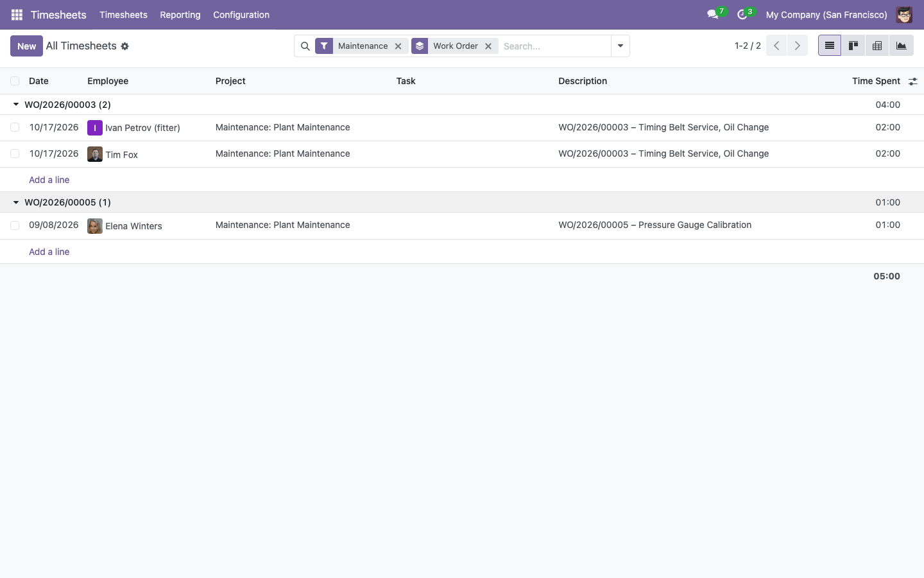Screen dimensions: 924x578
Task: Click the group-by layers icon on Work Order
Action: coord(420,46)
